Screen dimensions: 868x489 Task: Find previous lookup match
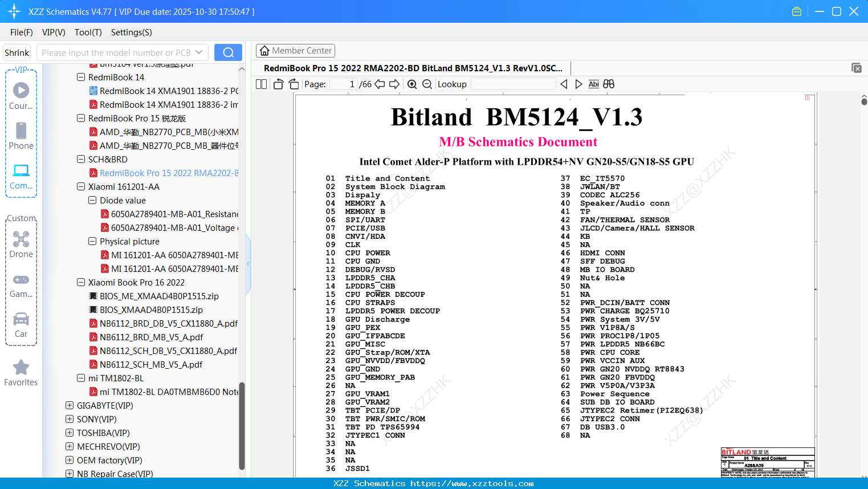point(564,84)
